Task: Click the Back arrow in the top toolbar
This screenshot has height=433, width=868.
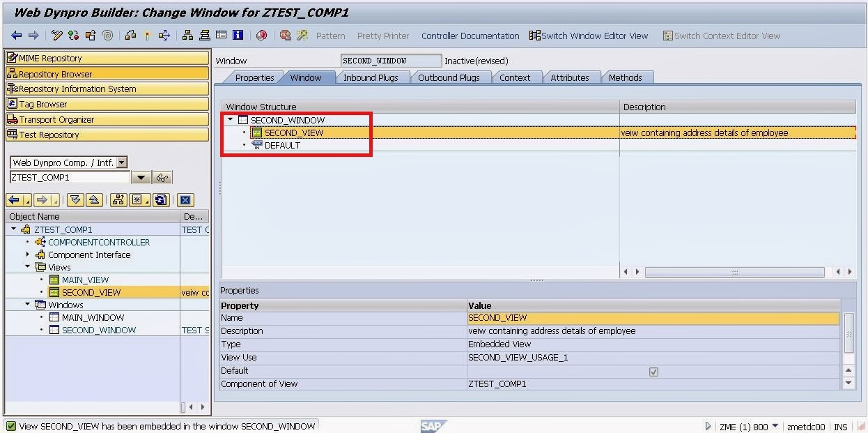Action: coord(17,36)
